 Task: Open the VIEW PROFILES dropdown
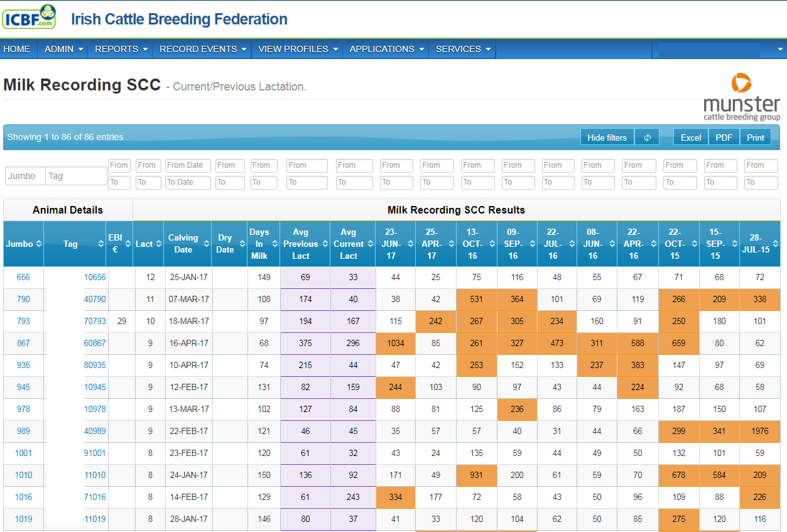[298, 49]
